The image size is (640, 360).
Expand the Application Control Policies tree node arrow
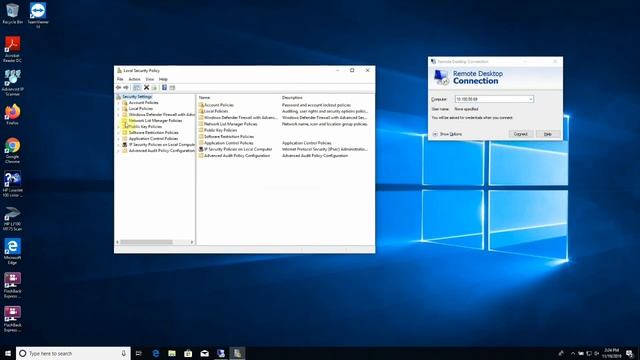[x=119, y=139]
